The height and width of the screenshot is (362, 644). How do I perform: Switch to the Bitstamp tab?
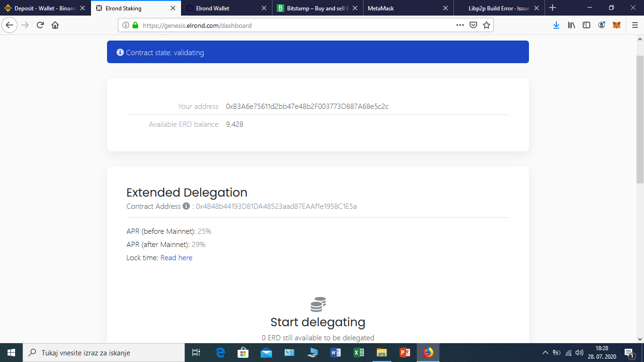pos(317,8)
